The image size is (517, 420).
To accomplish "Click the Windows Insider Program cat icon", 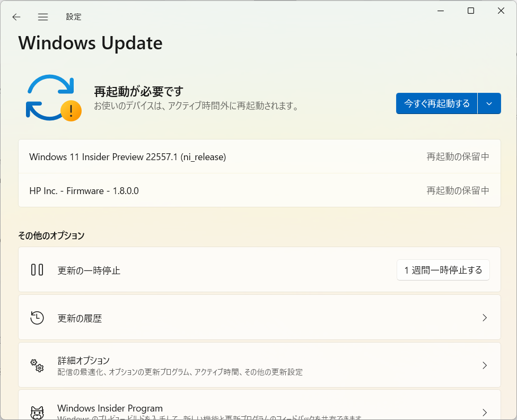I will (37, 413).
